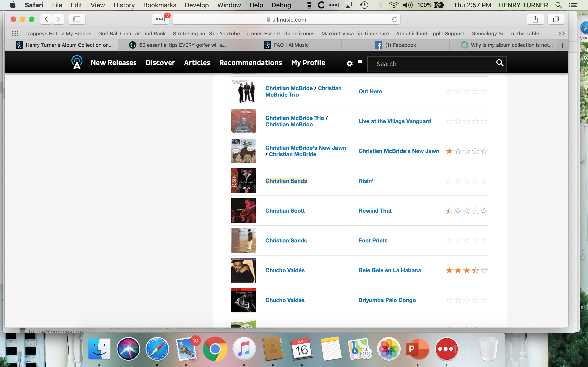Click the search magnifier icon
The image size is (588, 367).
click(499, 63)
